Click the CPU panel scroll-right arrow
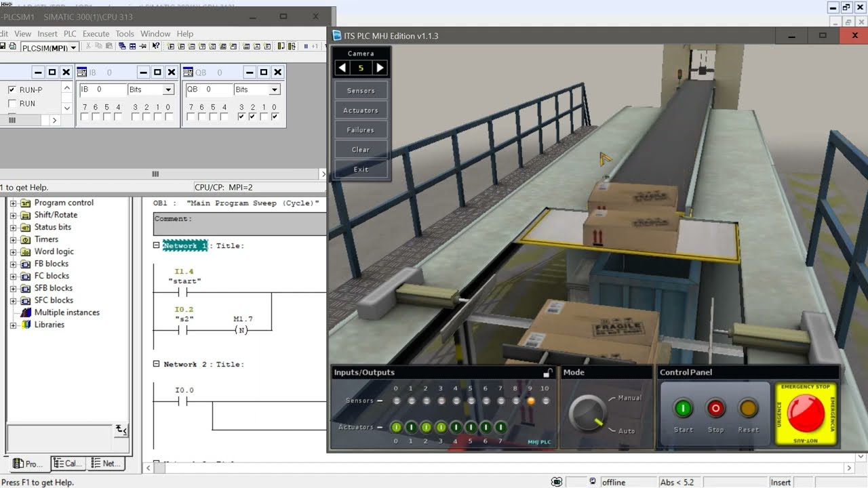Screen dimensions: 868x488 point(55,120)
